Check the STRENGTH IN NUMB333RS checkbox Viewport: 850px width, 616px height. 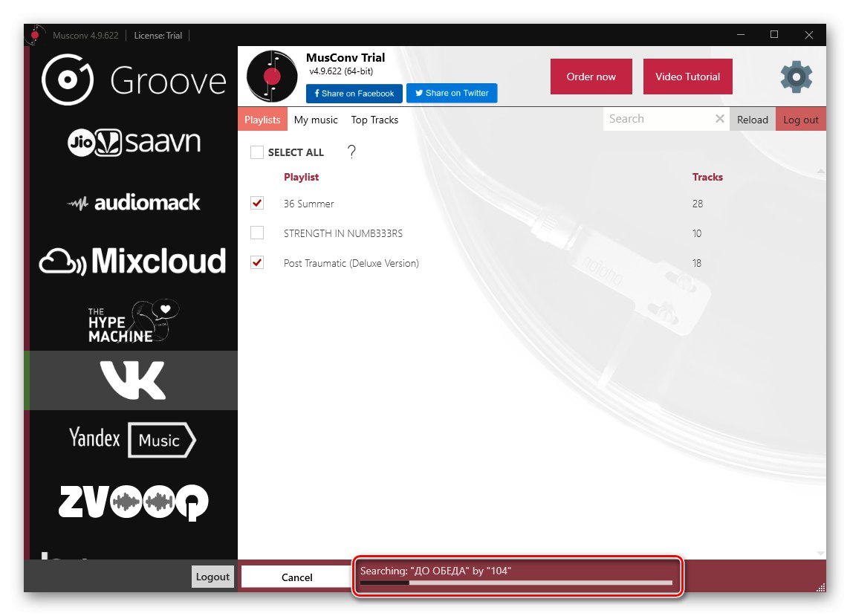point(257,233)
